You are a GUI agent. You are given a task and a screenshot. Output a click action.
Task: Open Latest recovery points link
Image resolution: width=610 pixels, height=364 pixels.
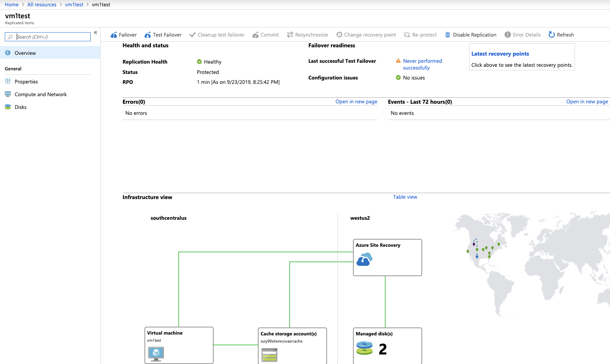click(500, 54)
